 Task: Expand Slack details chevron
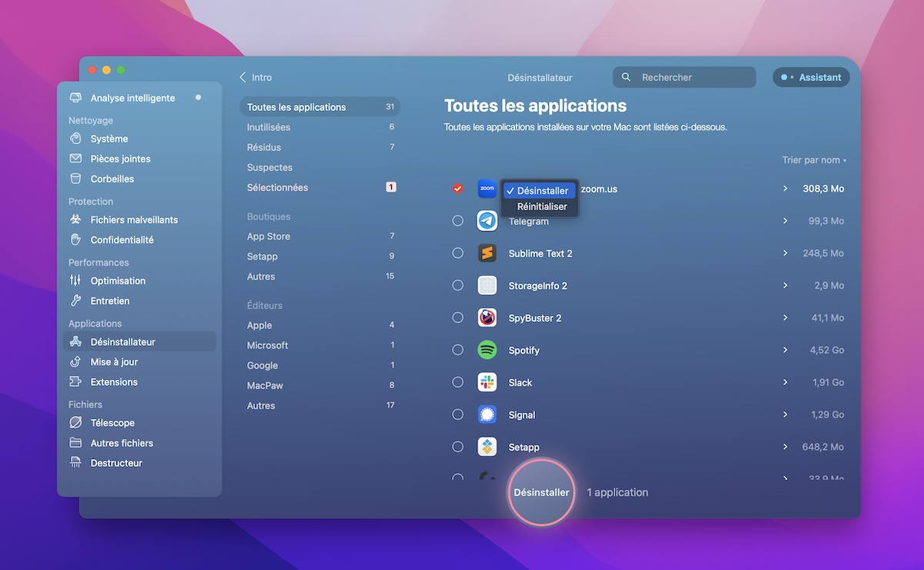coord(785,382)
